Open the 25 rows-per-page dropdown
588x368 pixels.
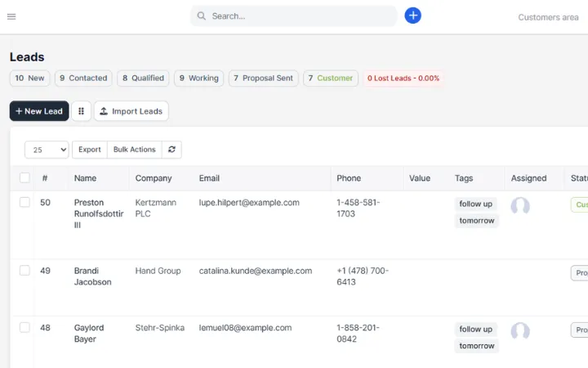pos(47,150)
